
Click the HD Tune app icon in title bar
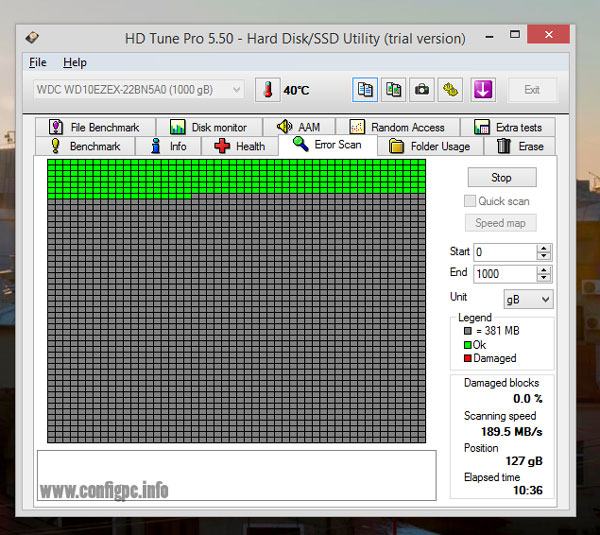click(32, 38)
